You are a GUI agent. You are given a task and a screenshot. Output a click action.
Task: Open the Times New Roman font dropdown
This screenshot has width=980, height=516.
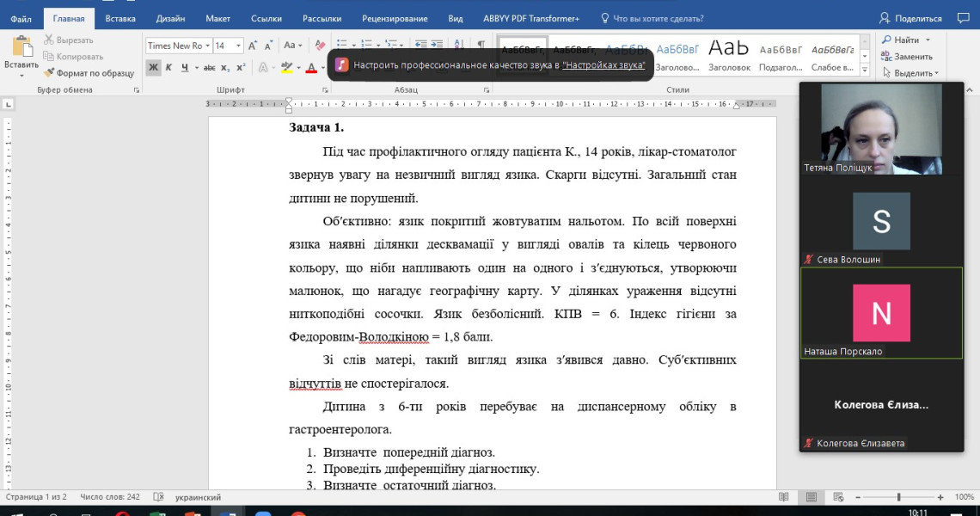[206, 46]
